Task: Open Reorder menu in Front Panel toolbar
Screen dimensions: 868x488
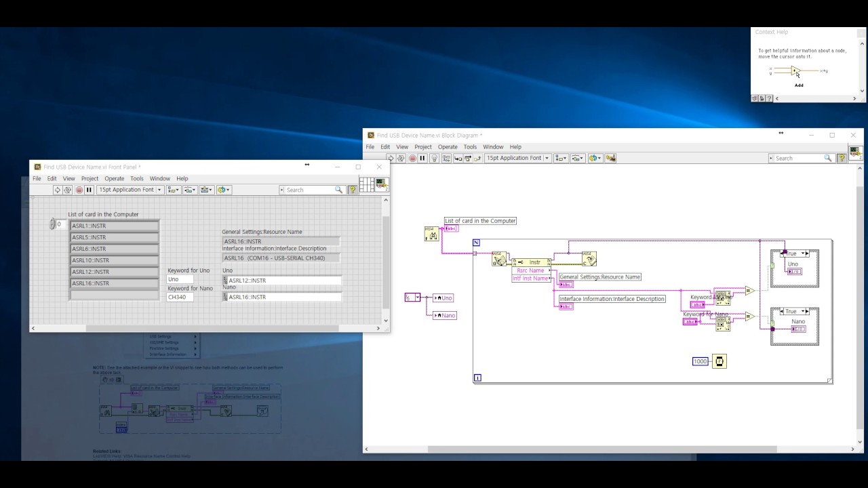Action: click(x=224, y=190)
